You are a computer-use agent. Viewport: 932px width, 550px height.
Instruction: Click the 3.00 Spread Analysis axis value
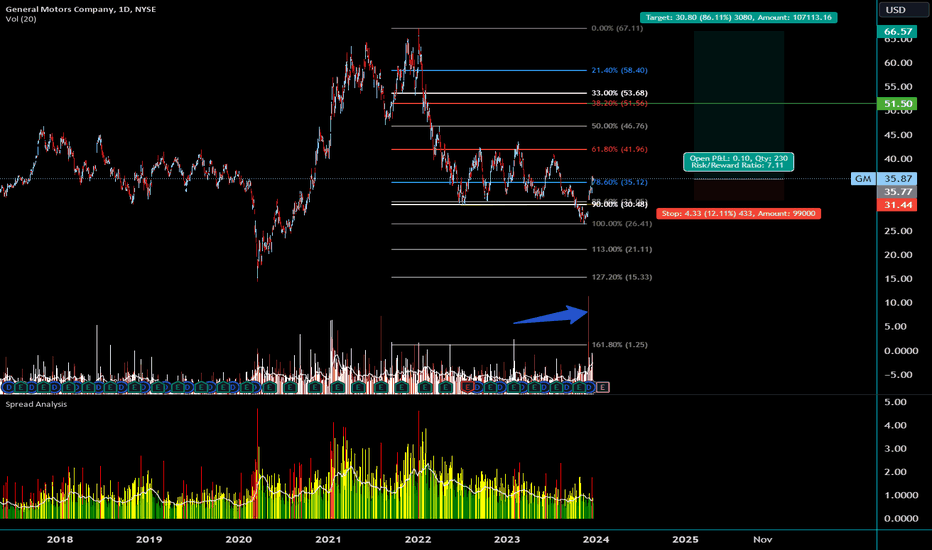896,448
